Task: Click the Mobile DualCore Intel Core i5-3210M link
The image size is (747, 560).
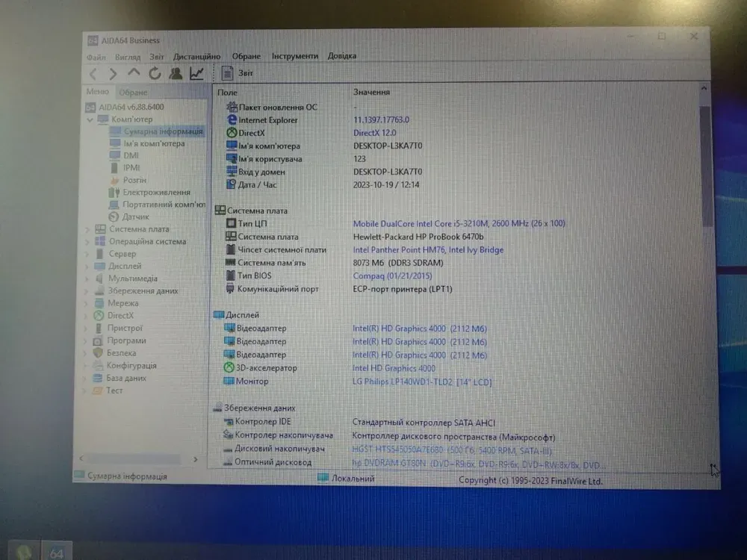Action: point(458,223)
